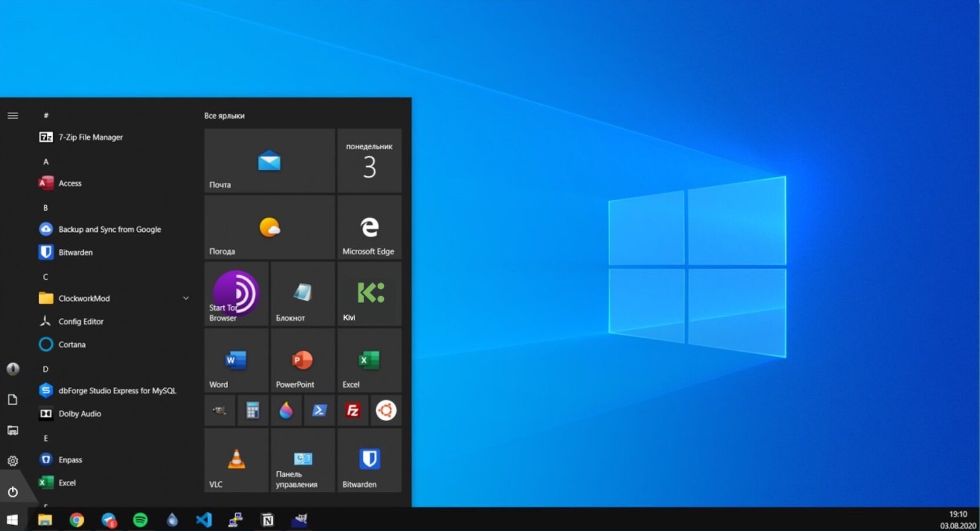Open Settings gear in the Start sidebar
This screenshot has height=531, width=980.
(x=13, y=461)
